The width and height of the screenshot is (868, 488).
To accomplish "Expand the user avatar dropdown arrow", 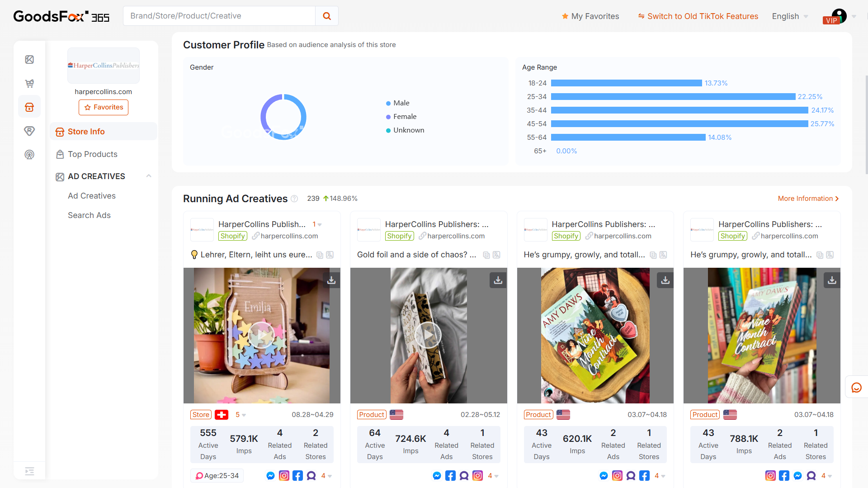I will coord(854,16).
